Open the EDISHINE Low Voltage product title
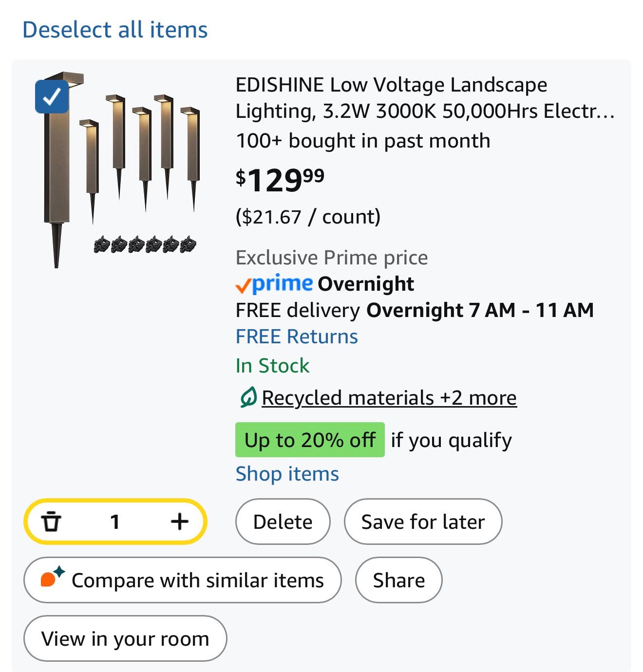The height and width of the screenshot is (672, 643). [424, 98]
